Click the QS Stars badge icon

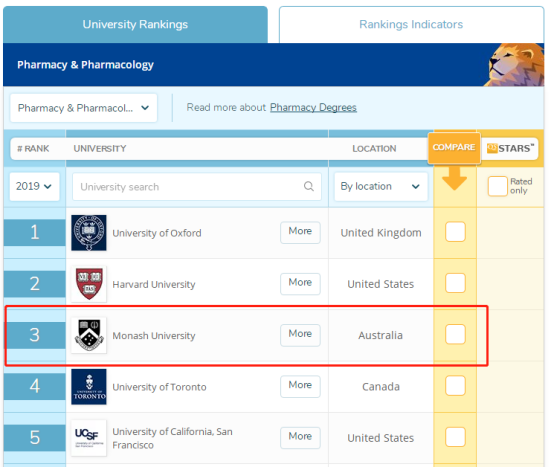(492, 148)
